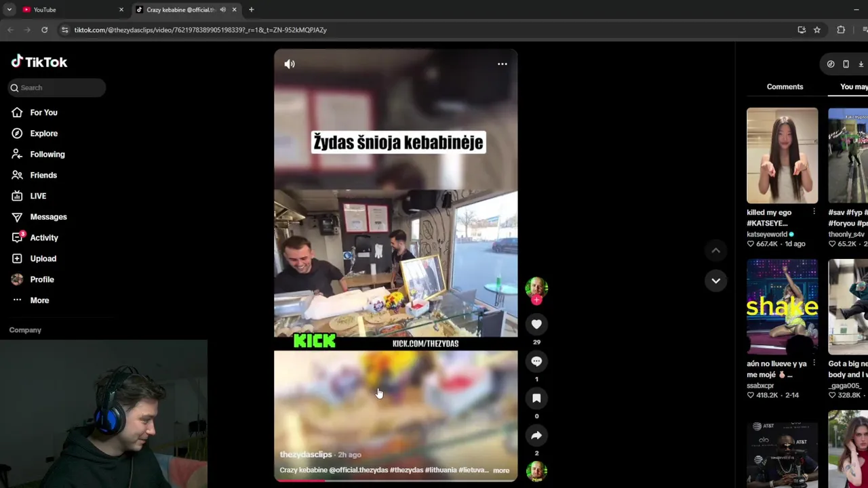Screen dimensions: 868x488
Task: Open options for the 'aún no llueve' video
Action: (814, 363)
